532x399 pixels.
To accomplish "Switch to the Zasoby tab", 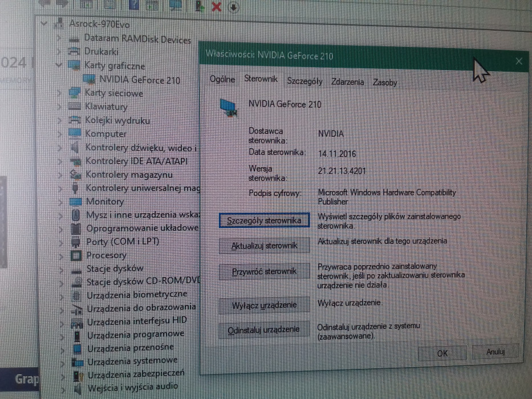I will coord(385,83).
